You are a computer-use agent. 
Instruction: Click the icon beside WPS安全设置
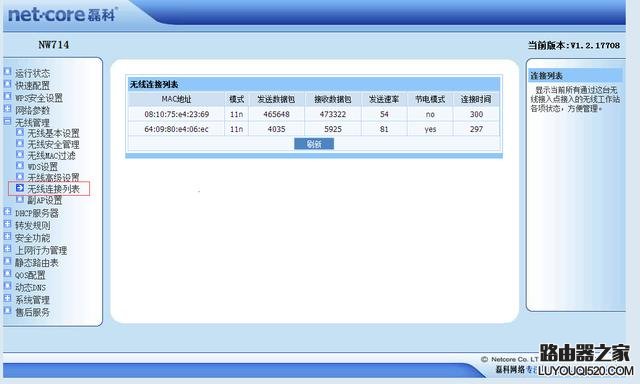[x=7, y=96]
